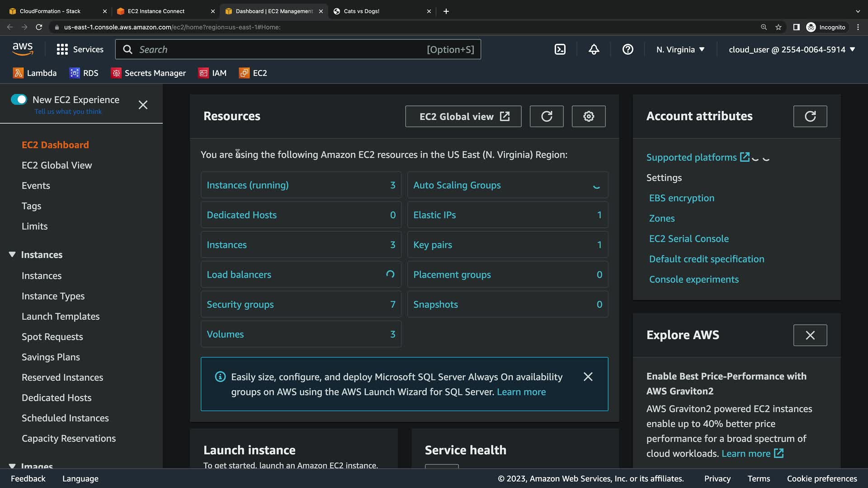Toggle the New EC2 Experience switch
Viewport: 868px width, 488px height.
19,99
